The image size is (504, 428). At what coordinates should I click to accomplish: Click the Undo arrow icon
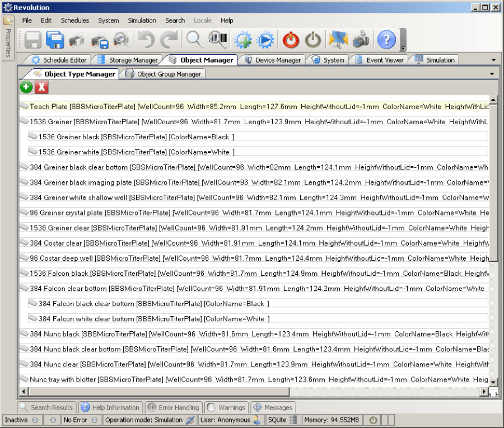146,40
